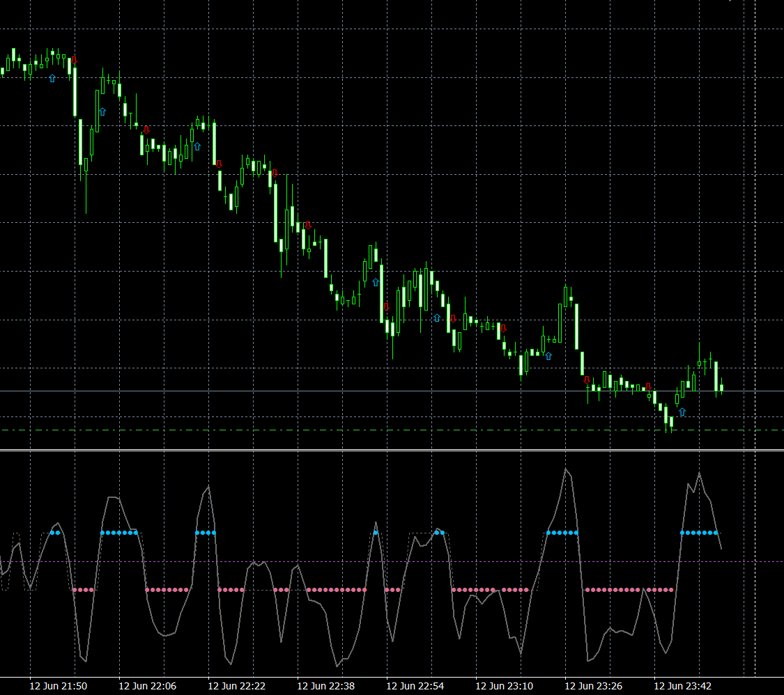The image size is (784, 695).
Task: Select the leftmost blue up-arrow signal on chart
Action: [x=52, y=79]
